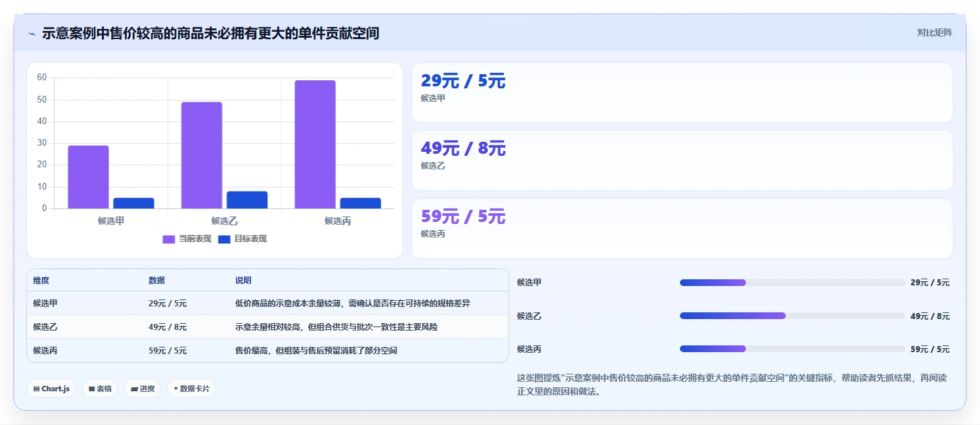Viewport: 980px width, 425px height.
Task: Click the purple bar for 候选乙
Action: tap(202, 155)
